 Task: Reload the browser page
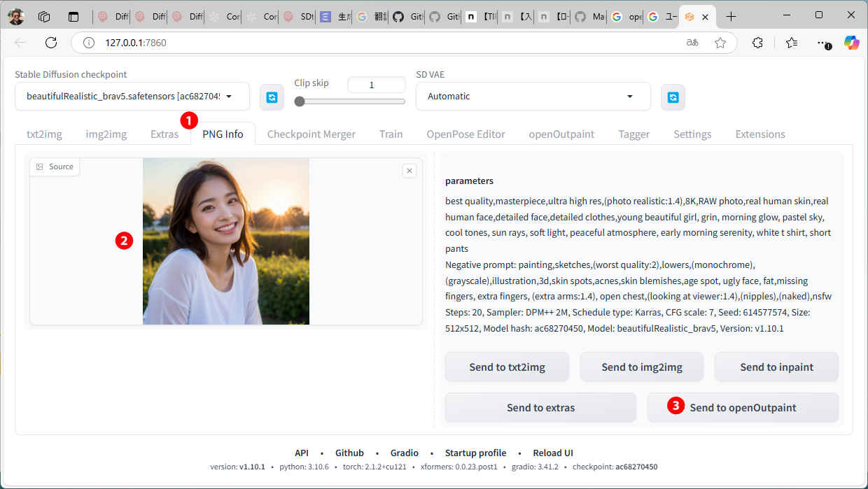click(51, 43)
